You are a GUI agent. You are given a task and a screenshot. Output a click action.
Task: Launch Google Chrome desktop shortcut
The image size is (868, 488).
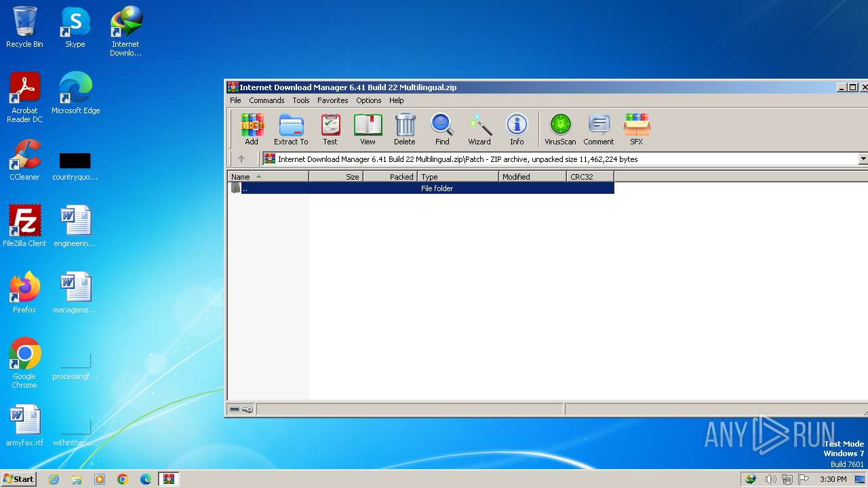click(x=24, y=363)
